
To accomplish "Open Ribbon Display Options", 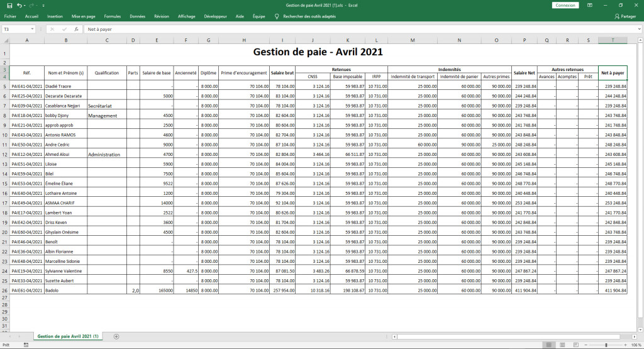I will click(x=590, y=5).
